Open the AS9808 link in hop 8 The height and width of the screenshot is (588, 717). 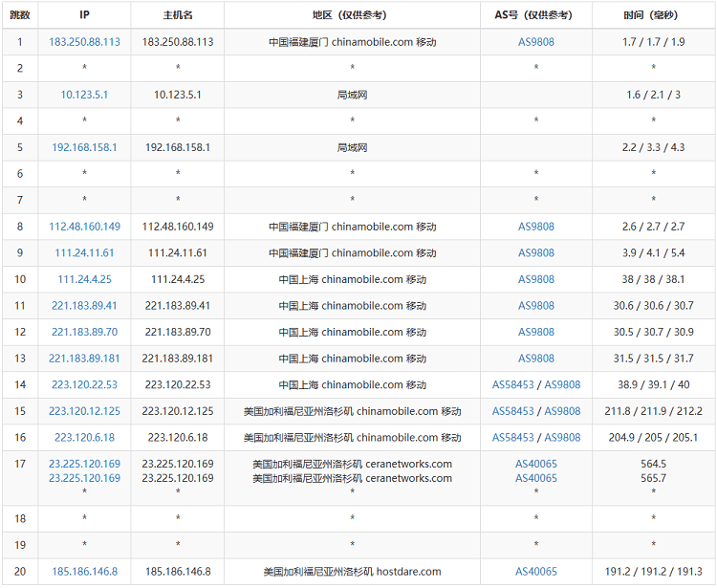pos(536,227)
